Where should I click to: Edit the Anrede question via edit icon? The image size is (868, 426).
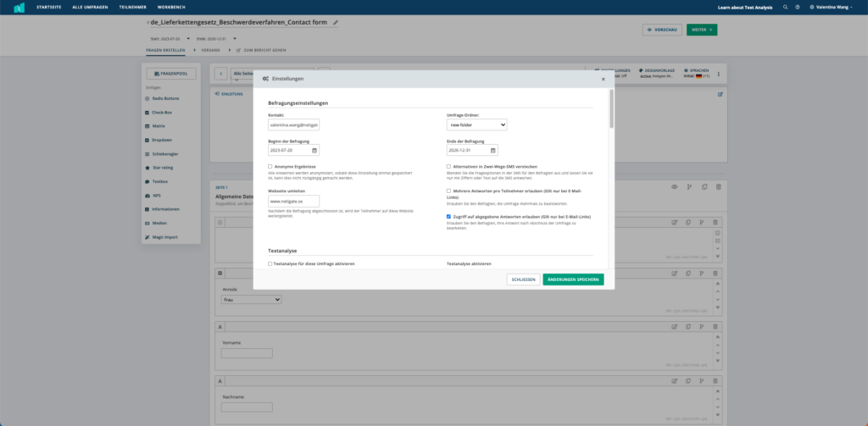[674, 273]
